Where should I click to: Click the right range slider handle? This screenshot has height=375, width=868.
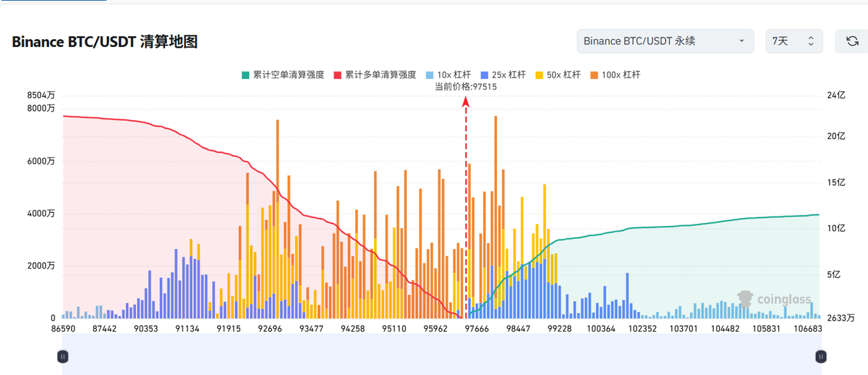(820, 356)
